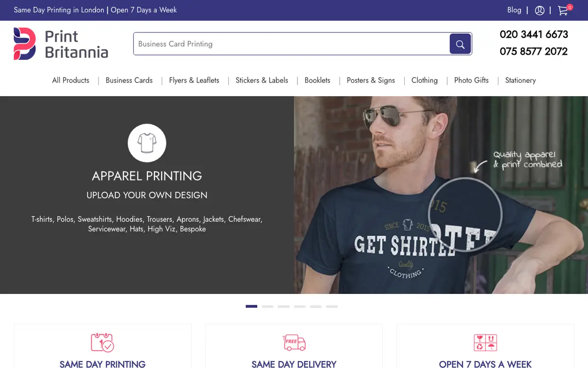Click UPLOAD YOUR OWN DESIGN text
The image size is (588, 368).
(147, 195)
